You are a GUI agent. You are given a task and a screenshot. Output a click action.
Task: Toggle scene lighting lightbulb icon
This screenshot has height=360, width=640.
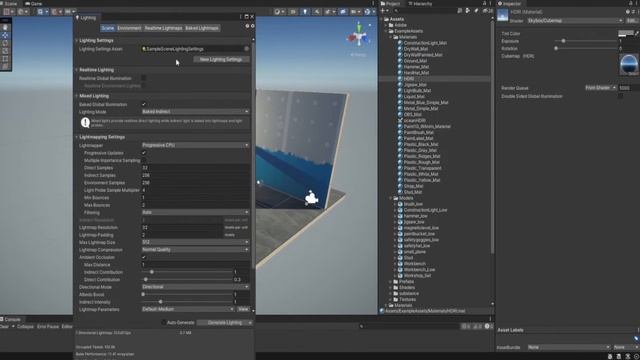305,12
